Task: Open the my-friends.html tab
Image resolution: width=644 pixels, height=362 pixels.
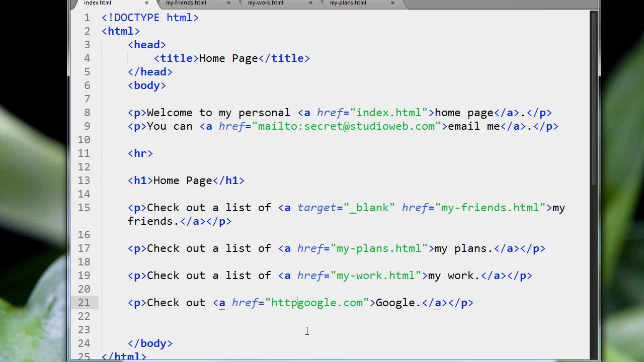Action: pos(186,3)
